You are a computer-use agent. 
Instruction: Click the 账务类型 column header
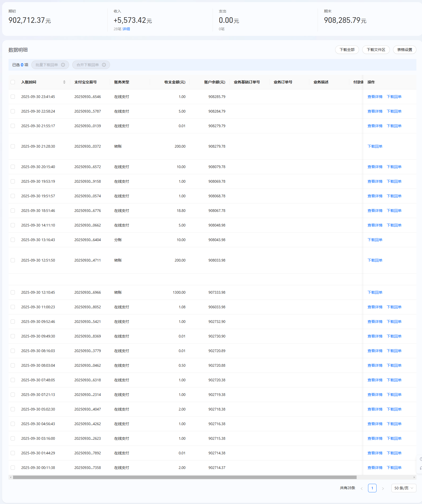click(x=122, y=82)
